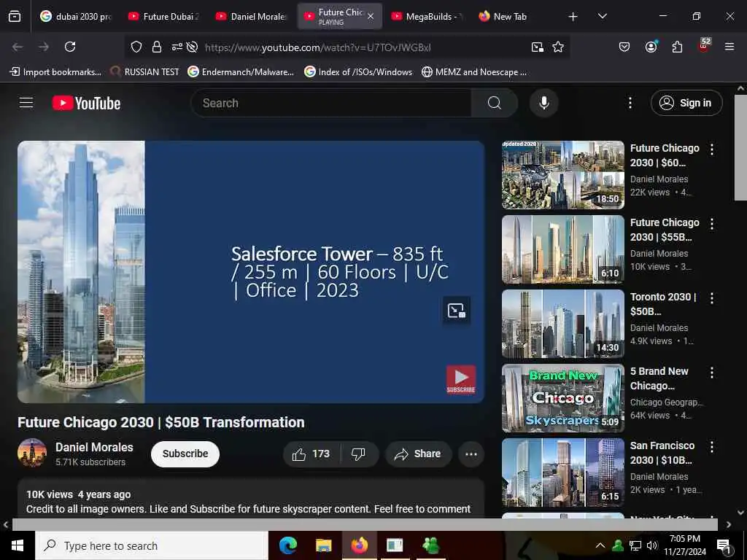The width and height of the screenshot is (747, 560).
Task: Go back with the browser back arrow
Action: 18,47
